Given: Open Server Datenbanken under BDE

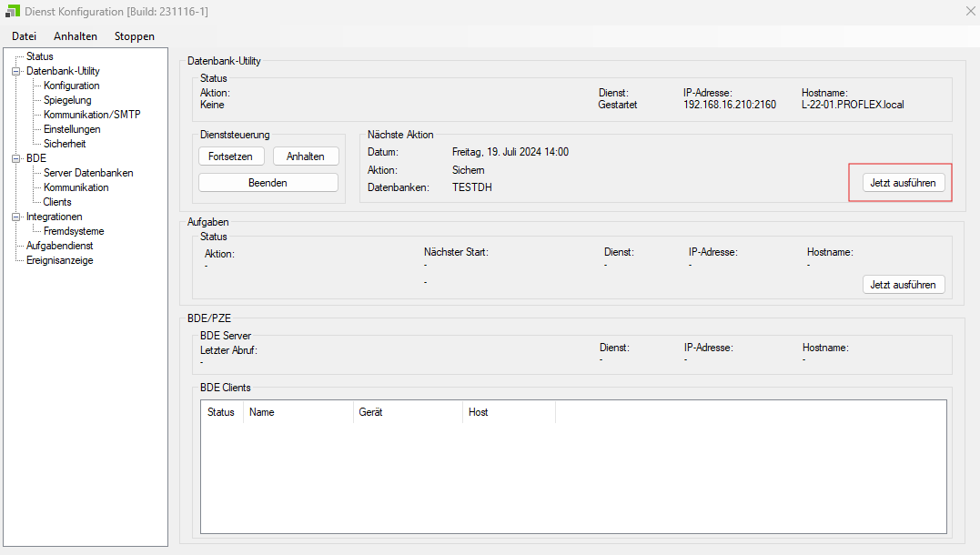Looking at the screenshot, I should pyautogui.click(x=88, y=173).
